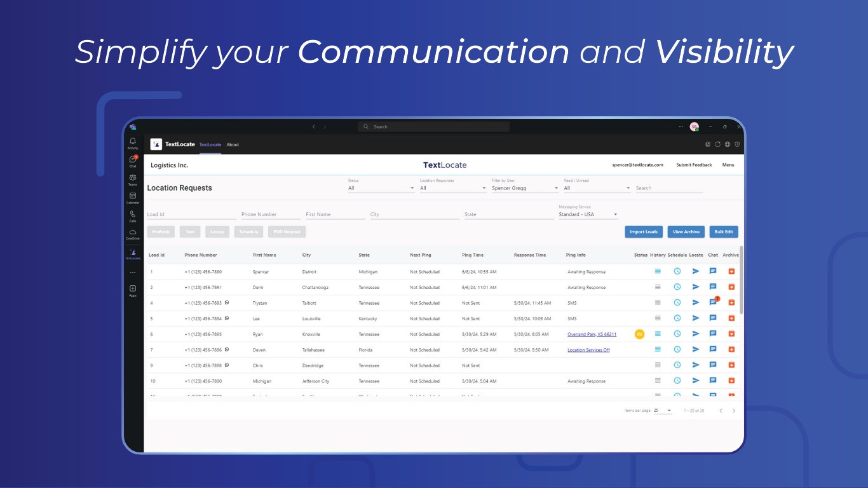Open Calendar in the Teams sidebar

pyautogui.click(x=133, y=198)
